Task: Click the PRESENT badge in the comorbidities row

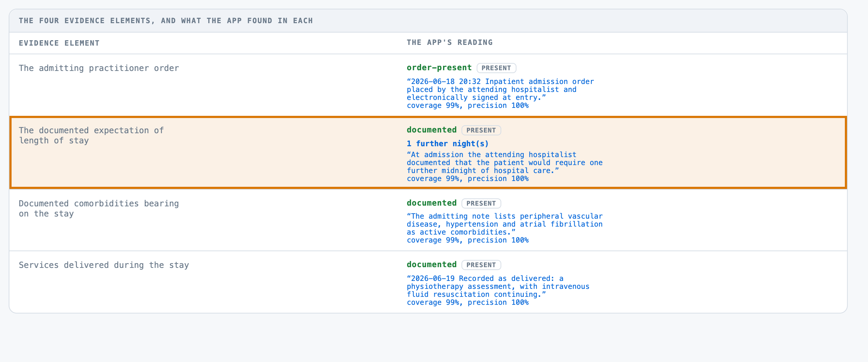Action: click(x=481, y=203)
